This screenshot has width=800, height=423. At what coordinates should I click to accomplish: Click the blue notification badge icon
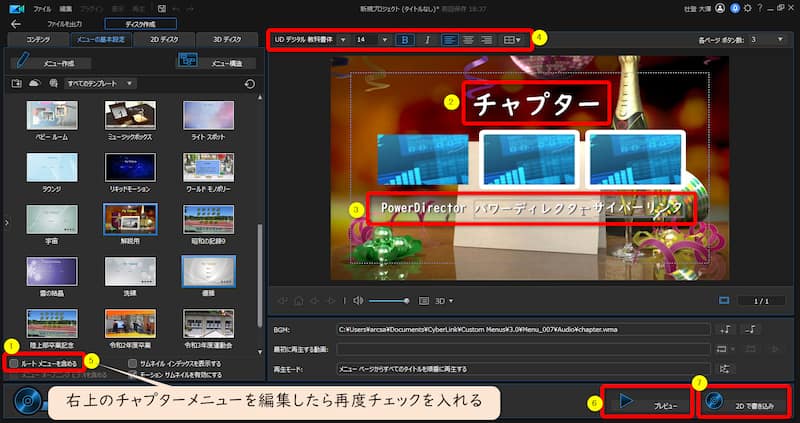735,8
